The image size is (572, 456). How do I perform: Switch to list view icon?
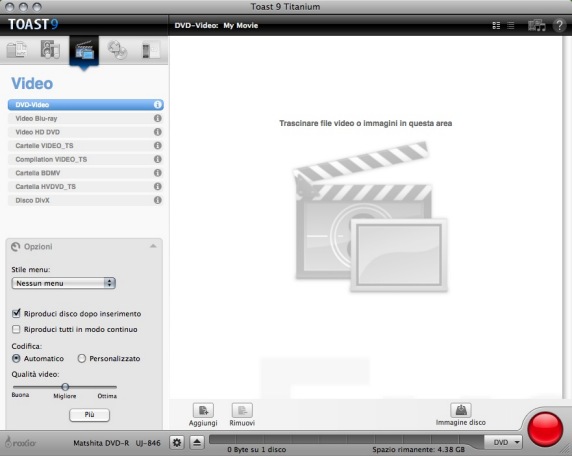[x=511, y=26]
